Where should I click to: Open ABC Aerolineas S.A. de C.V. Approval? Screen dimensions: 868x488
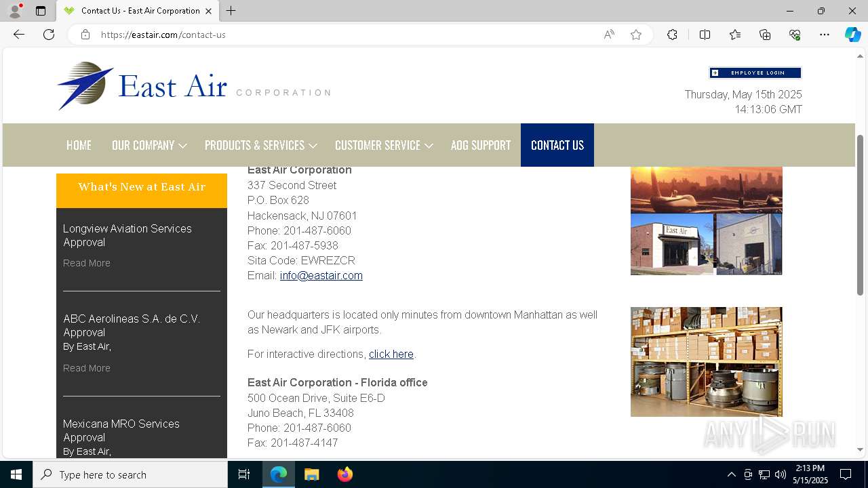(132, 325)
